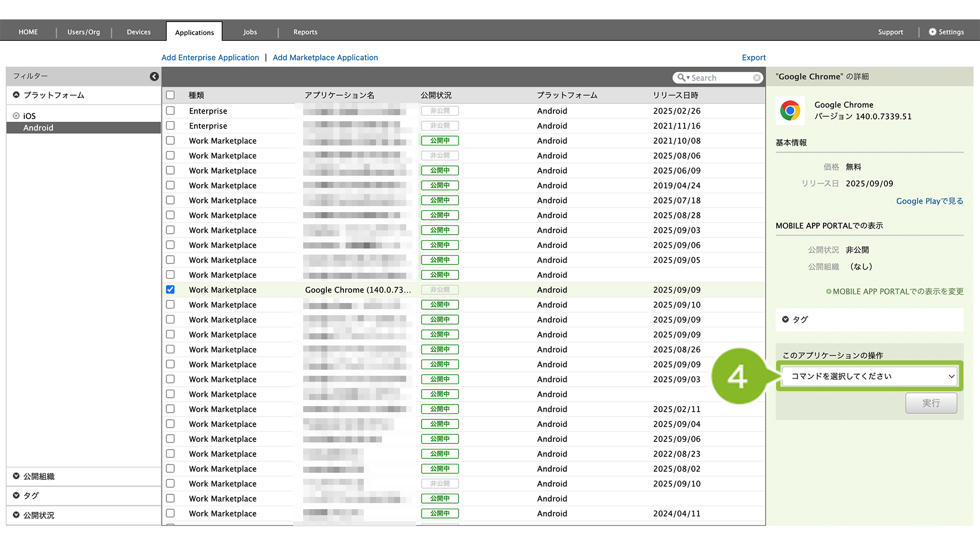
Task: Click the 実行 button
Action: [930, 403]
